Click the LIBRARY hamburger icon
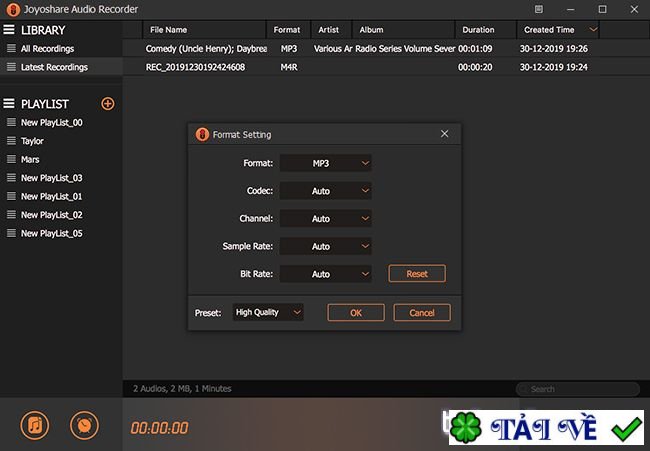 pyautogui.click(x=9, y=30)
